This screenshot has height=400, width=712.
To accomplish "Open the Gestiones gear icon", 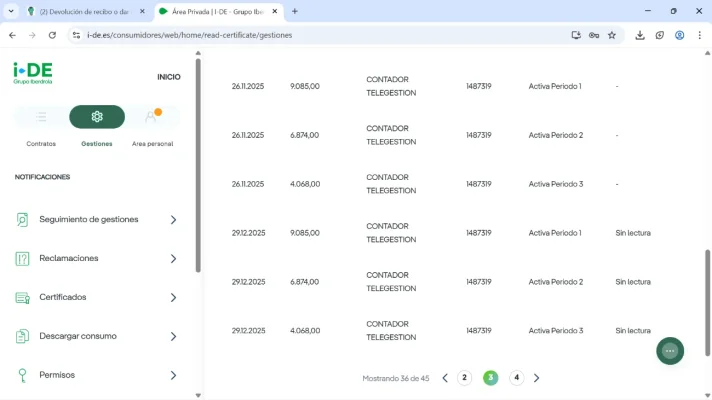I will coord(97,117).
